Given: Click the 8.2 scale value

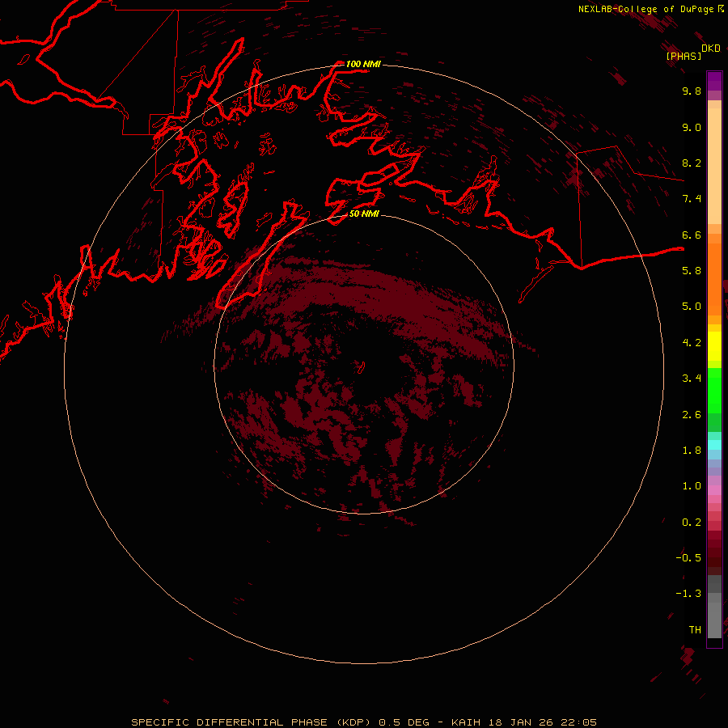Looking at the screenshot, I should (692, 163).
